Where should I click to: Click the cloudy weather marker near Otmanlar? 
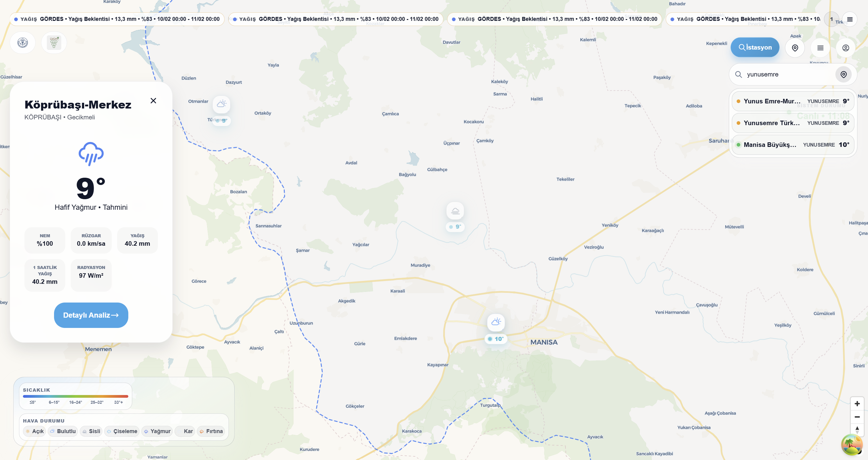[222, 104]
